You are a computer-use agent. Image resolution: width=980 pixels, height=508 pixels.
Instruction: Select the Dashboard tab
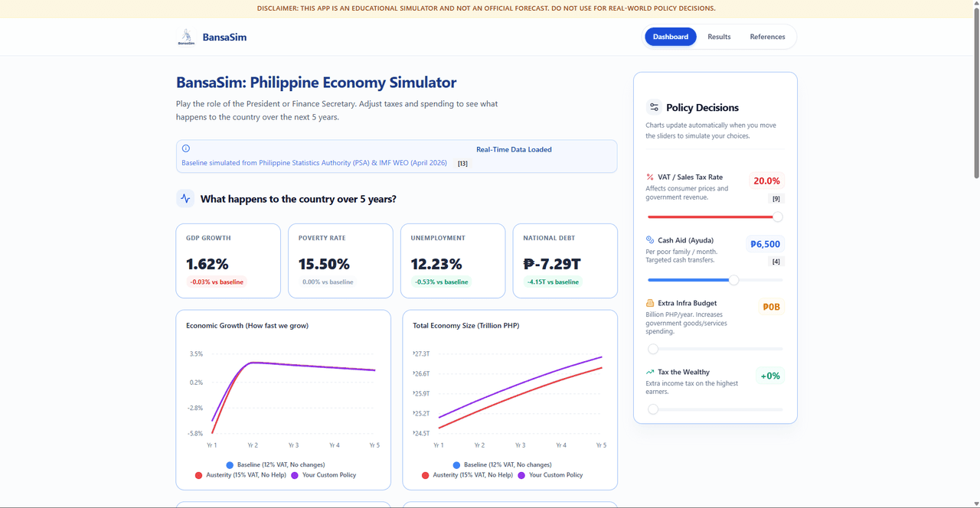click(671, 37)
